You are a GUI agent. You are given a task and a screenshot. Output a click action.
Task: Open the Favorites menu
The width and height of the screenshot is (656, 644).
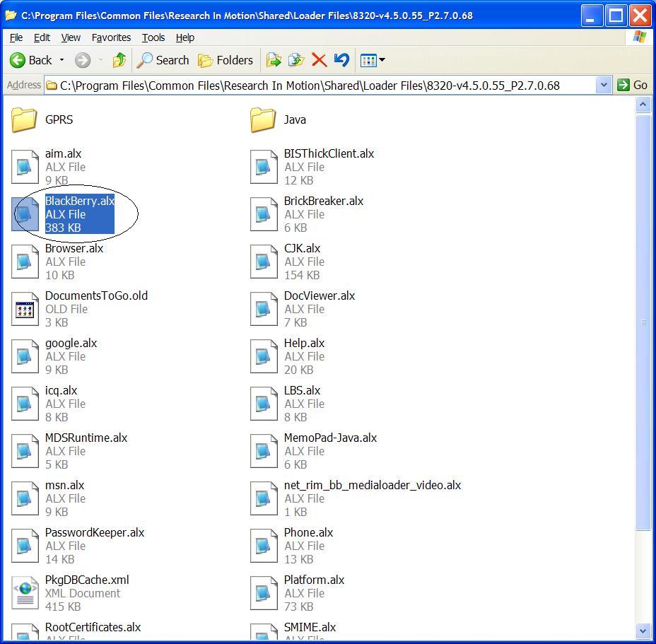(111, 37)
